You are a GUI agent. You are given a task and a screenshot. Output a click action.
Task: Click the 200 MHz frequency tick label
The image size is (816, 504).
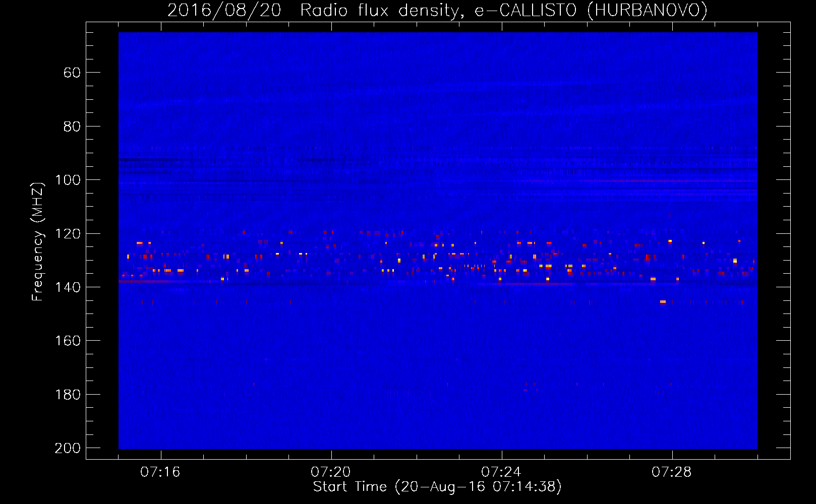[68, 448]
